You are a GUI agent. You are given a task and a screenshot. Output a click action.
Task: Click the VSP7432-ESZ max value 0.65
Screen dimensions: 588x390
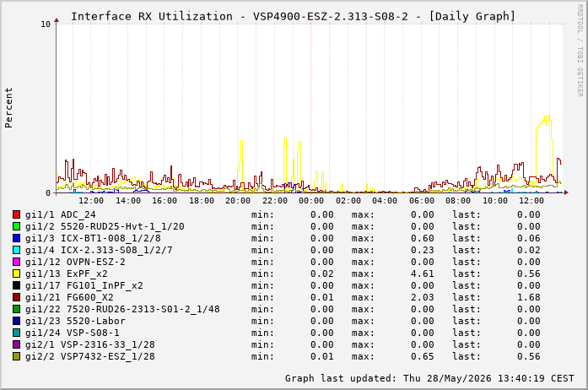tap(423, 356)
